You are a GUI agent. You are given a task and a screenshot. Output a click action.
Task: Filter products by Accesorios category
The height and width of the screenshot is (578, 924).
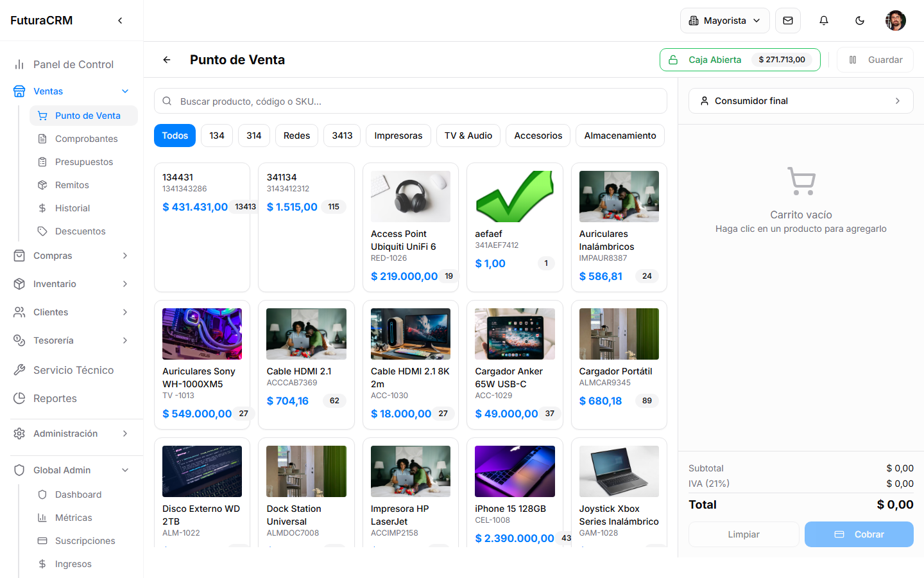[x=538, y=136]
